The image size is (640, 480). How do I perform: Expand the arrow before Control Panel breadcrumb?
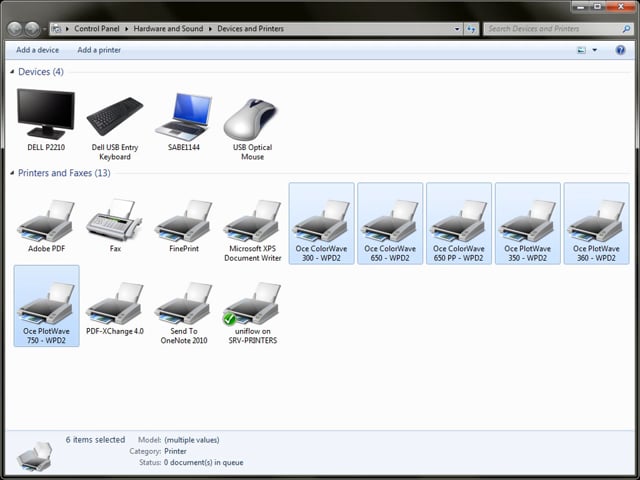pyautogui.click(x=67, y=29)
